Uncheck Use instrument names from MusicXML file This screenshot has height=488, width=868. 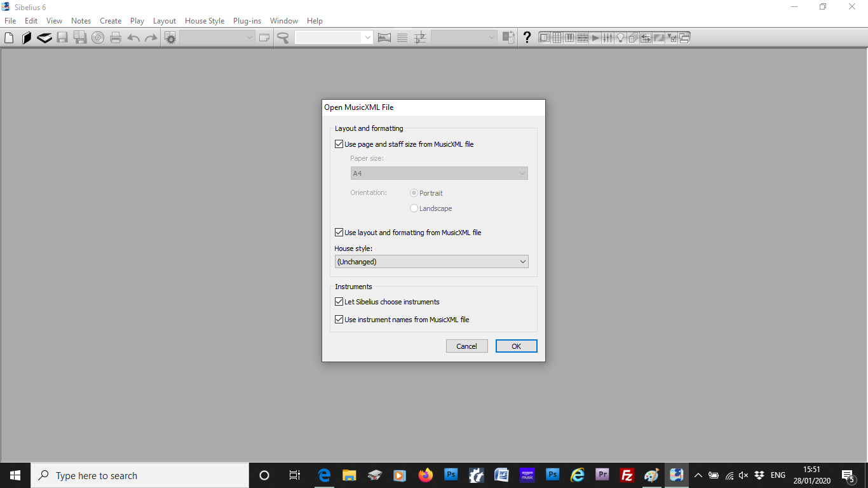(339, 320)
